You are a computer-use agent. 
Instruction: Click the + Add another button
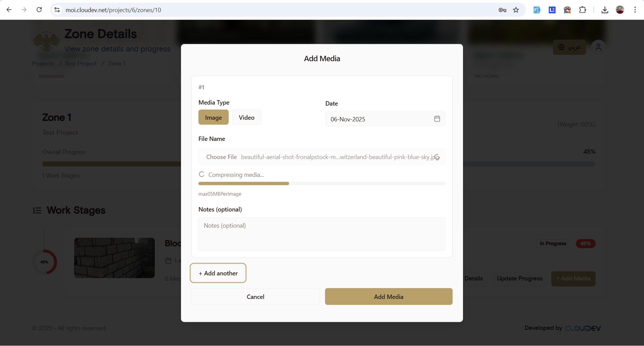click(218, 273)
